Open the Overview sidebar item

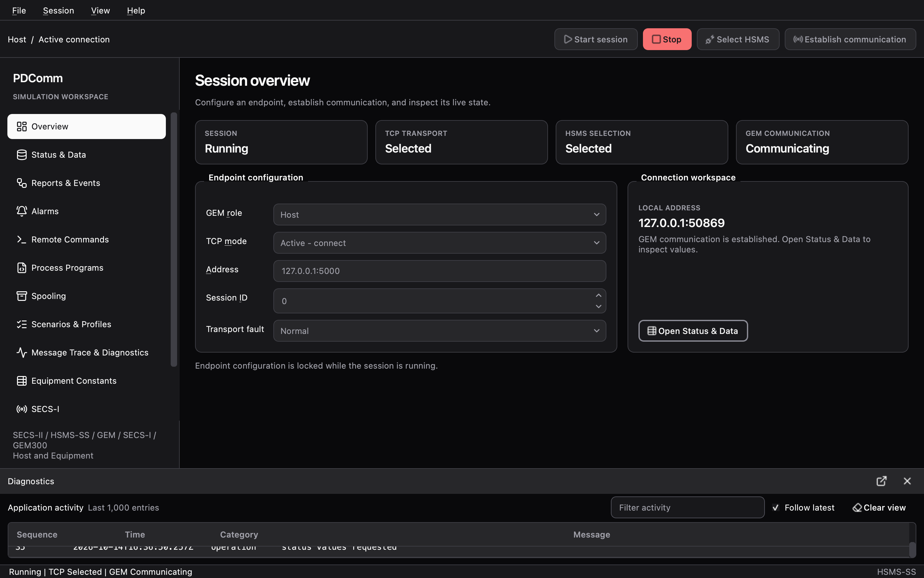pyautogui.click(x=86, y=127)
